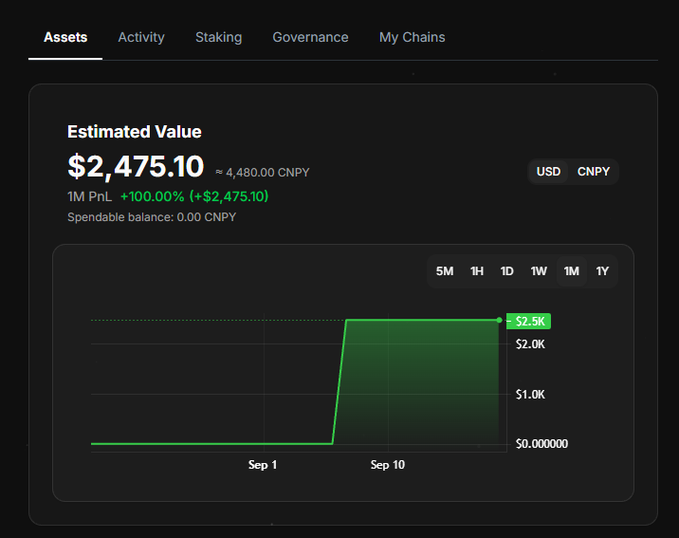
Task: Click the Sep 1 date label
Action: pos(262,465)
